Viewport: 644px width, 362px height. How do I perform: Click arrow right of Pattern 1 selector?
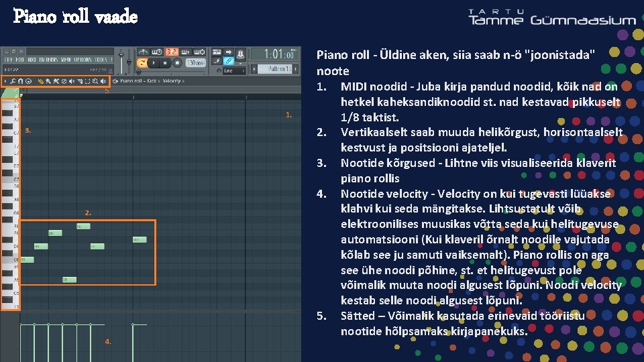296,69
